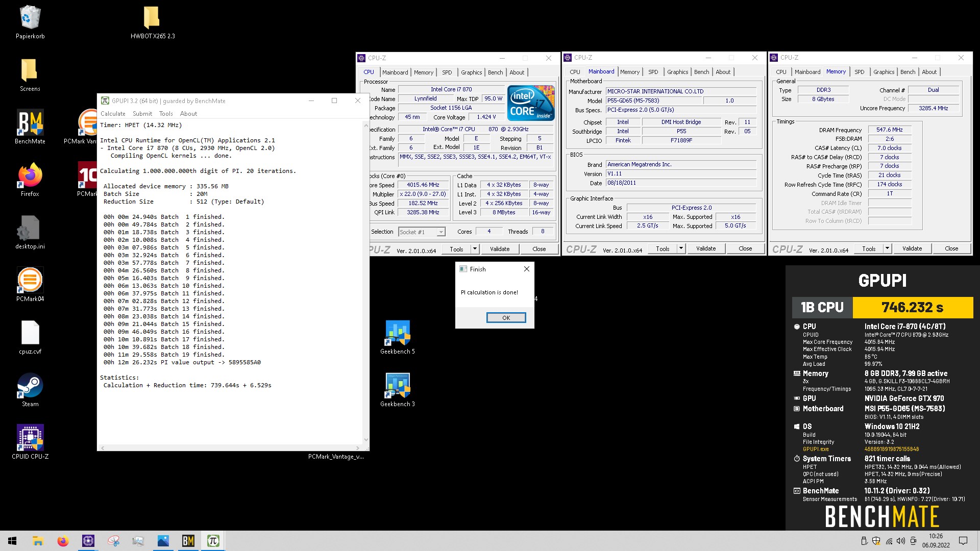Image resolution: width=980 pixels, height=551 pixels.
Task: Switch to Mainboard tab in right CPU-Z window
Action: tap(807, 72)
